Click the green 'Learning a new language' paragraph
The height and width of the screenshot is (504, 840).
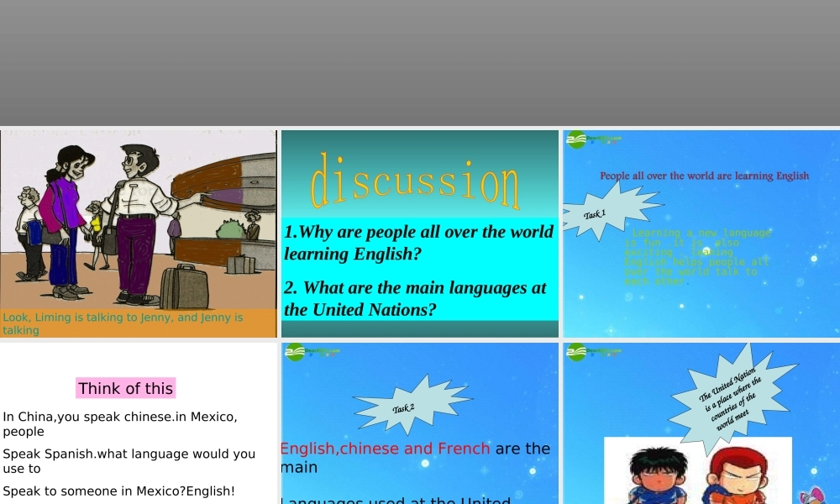(696, 256)
